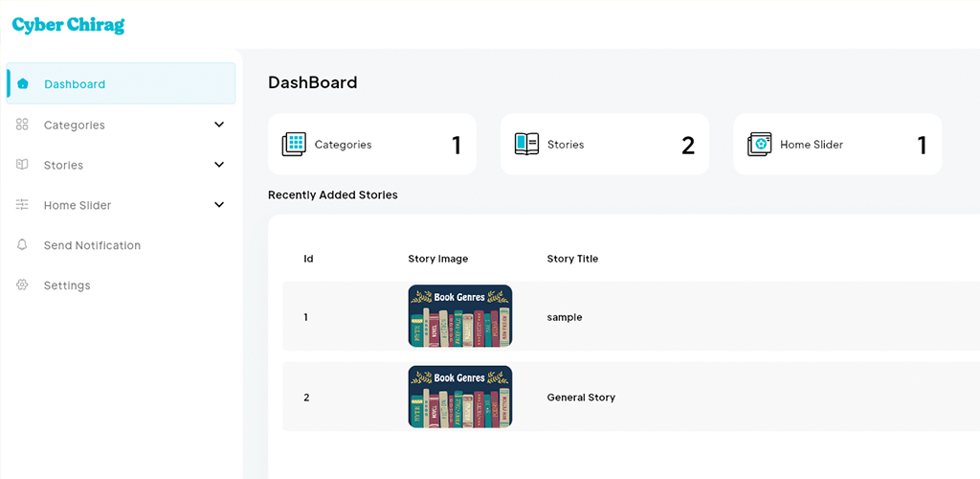
Task: Open the Stories count card
Action: (605, 144)
